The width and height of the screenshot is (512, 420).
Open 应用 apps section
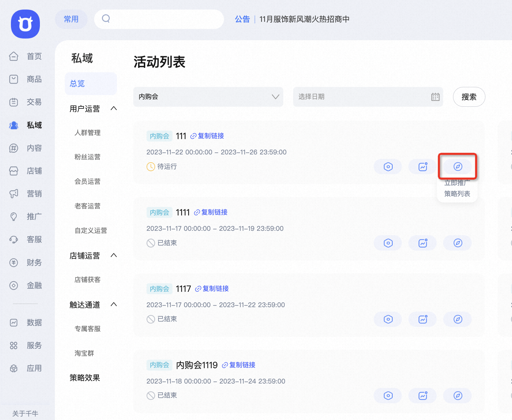pyautogui.click(x=26, y=368)
